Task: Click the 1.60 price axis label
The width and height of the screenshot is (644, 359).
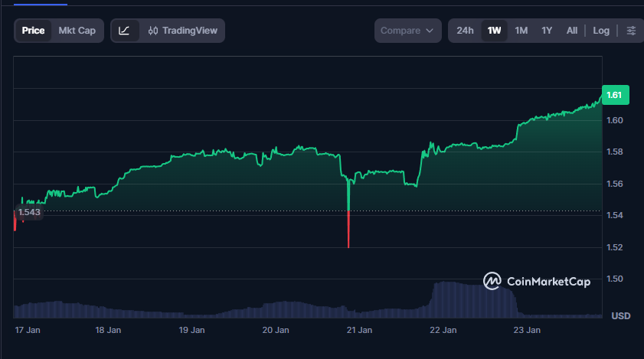Action: point(615,120)
